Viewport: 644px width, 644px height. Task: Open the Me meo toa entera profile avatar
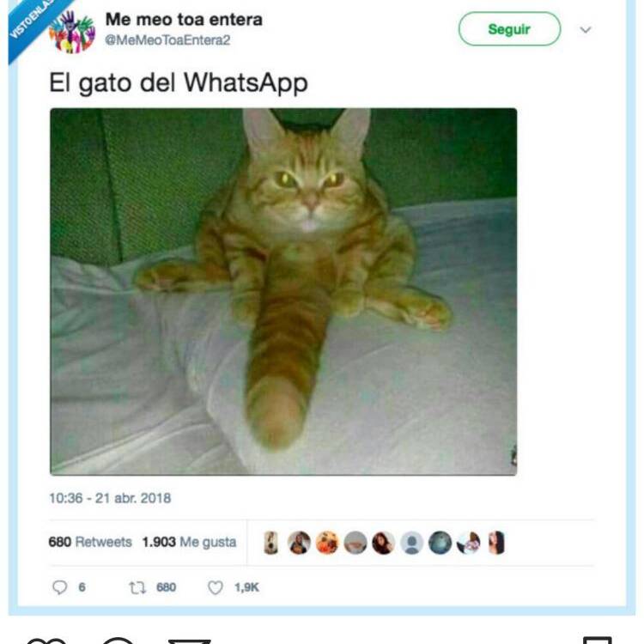pyautogui.click(x=72, y=32)
